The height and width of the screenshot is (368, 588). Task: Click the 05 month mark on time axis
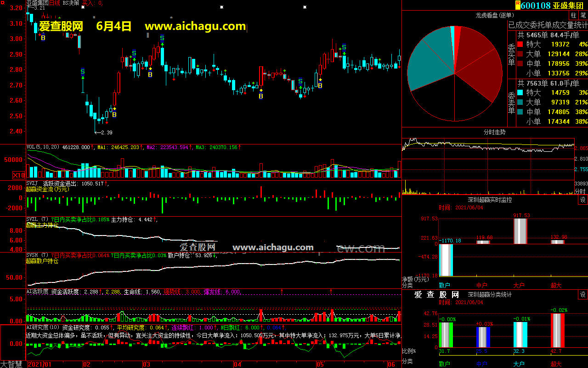(320, 364)
